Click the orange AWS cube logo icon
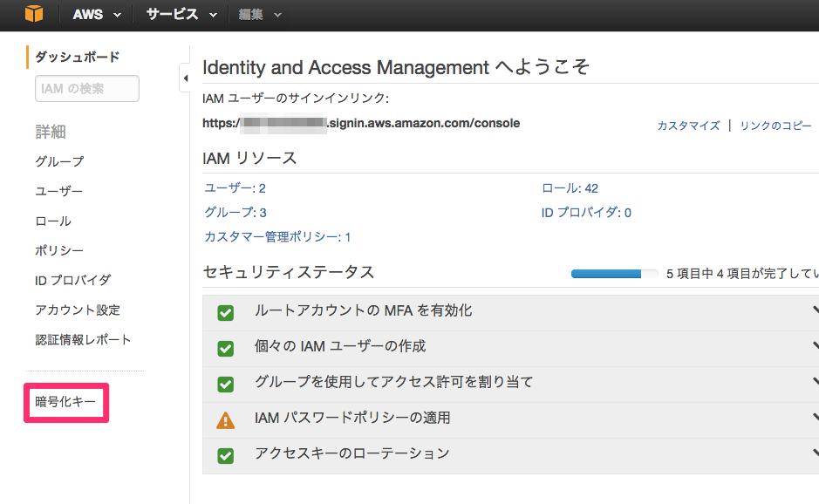 [32, 14]
